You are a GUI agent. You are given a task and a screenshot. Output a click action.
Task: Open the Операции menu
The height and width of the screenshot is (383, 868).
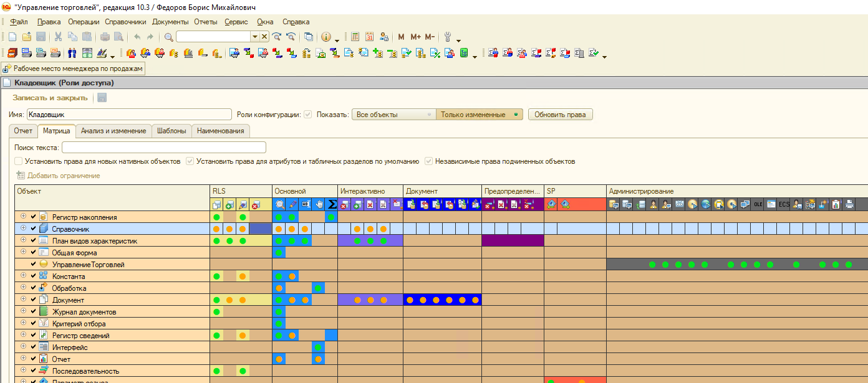[84, 22]
